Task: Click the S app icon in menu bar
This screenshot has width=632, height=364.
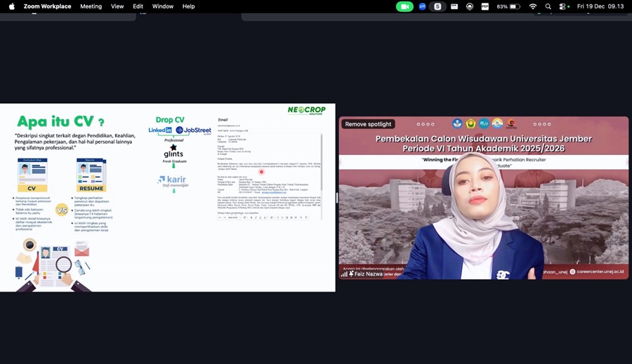Action: pos(437,6)
